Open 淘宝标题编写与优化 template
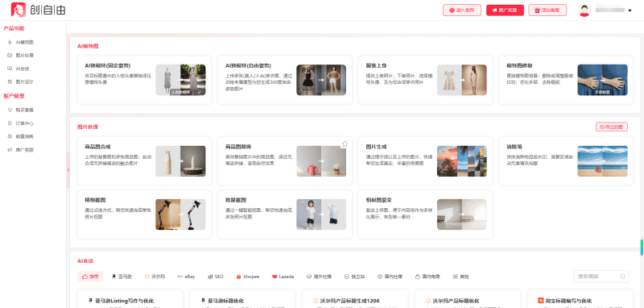The image size is (644, 308). tap(568, 301)
